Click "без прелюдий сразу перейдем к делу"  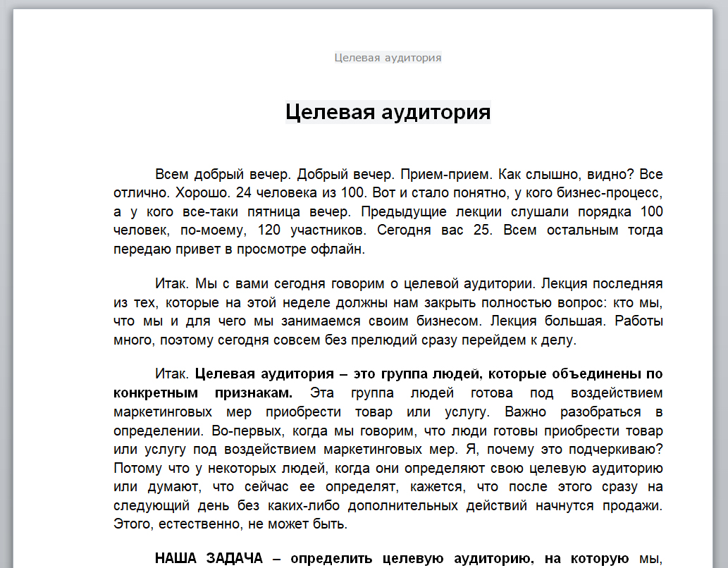click(x=450, y=340)
